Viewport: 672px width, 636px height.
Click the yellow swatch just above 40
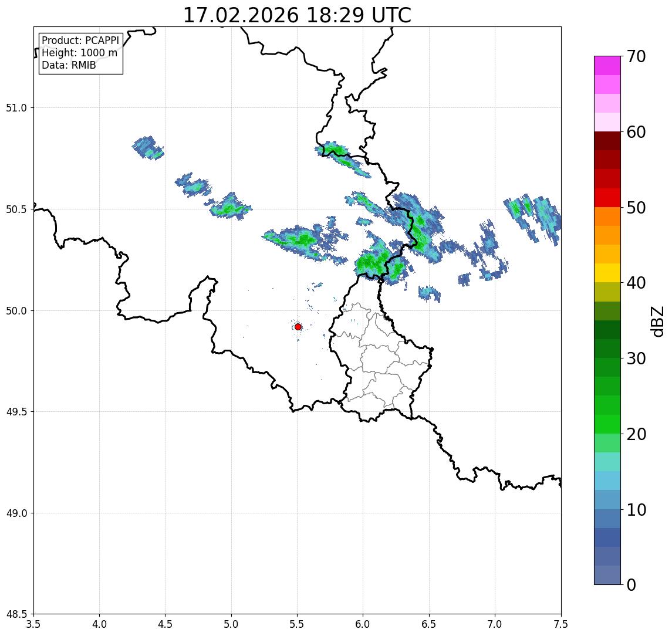[x=607, y=273]
